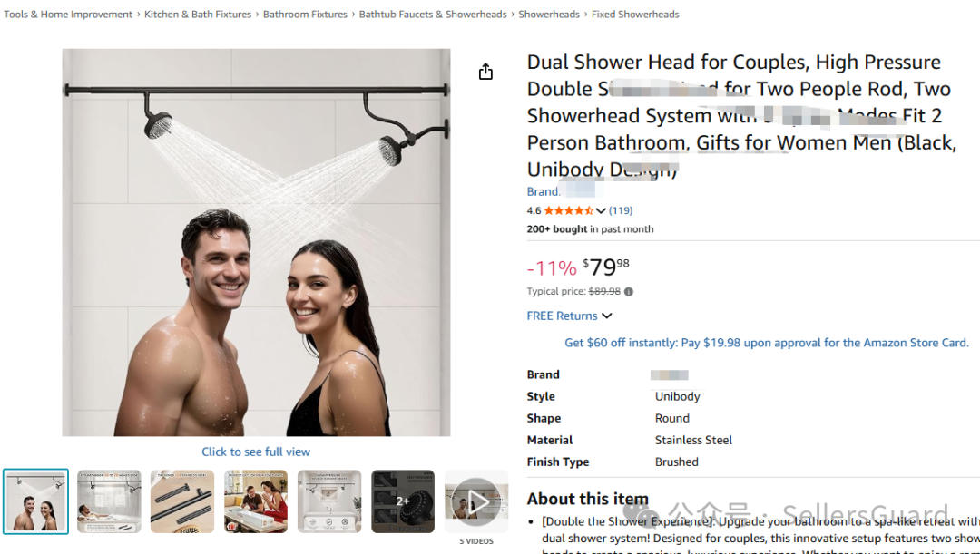Go to Tools & Home Improvement breadcrumb

[68, 14]
